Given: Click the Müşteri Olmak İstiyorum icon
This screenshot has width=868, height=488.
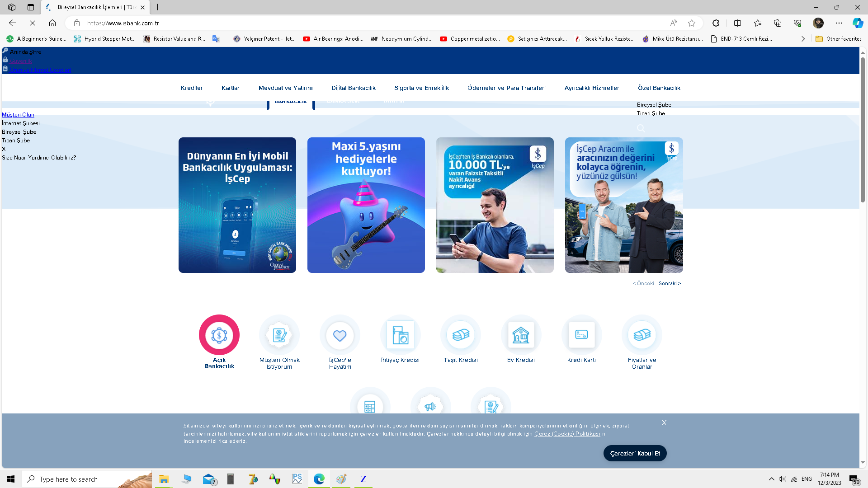Looking at the screenshot, I should [279, 335].
